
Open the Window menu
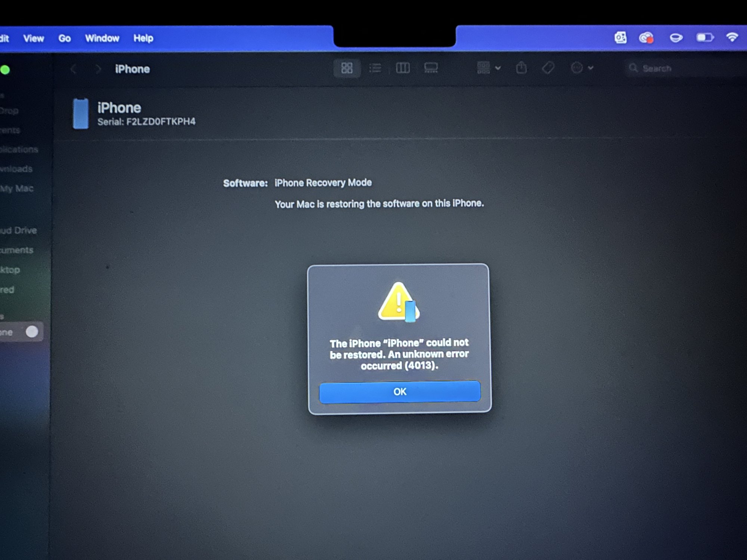coord(102,38)
